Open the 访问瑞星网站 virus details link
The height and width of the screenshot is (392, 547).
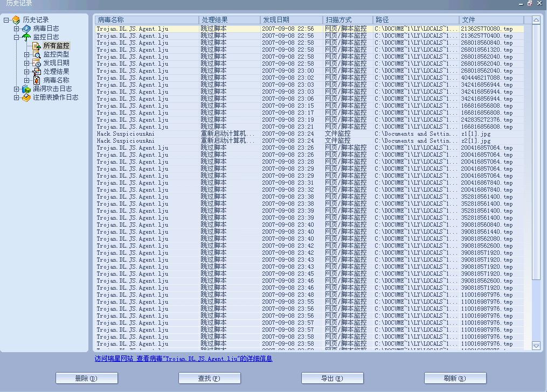tap(183, 359)
